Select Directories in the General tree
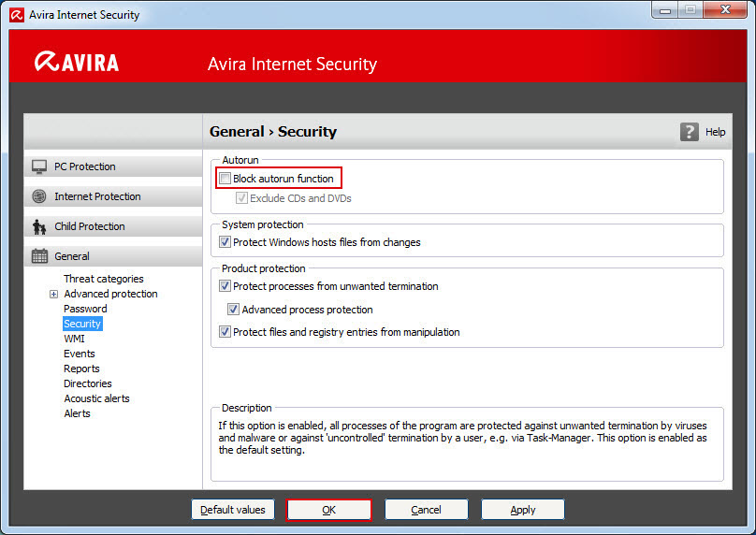This screenshot has width=756, height=535. [88, 383]
